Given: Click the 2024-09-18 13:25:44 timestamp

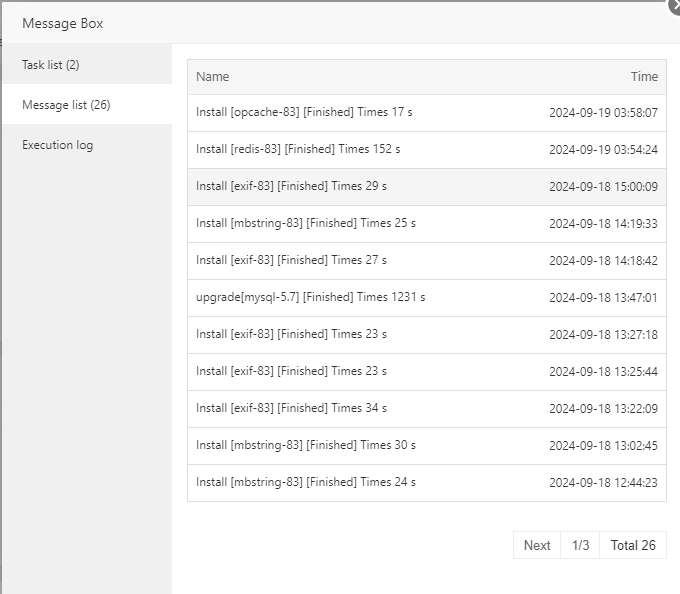Looking at the screenshot, I should 603,372.
